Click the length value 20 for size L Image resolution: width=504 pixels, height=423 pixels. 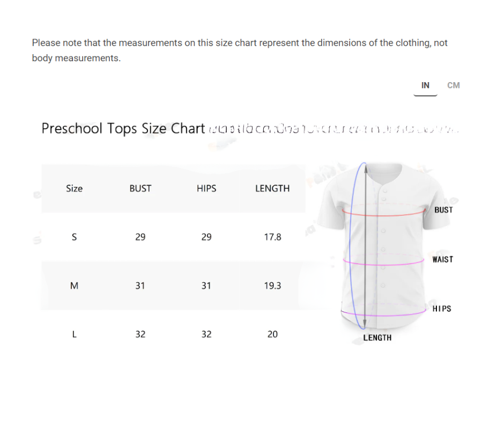tap(272, 334)
